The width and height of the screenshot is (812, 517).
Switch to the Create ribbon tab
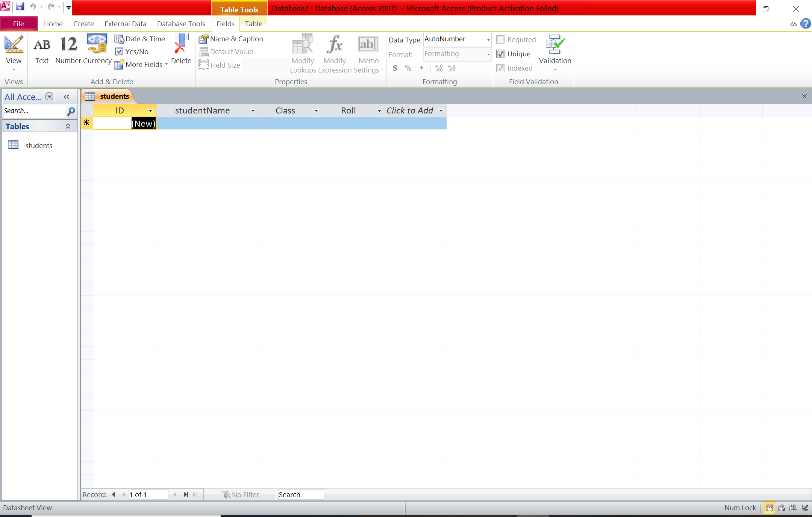pos(83,24)
